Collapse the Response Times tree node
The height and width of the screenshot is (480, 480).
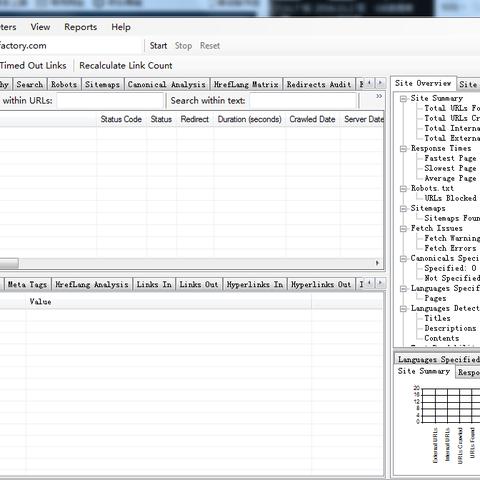click(x=404, y=149)
